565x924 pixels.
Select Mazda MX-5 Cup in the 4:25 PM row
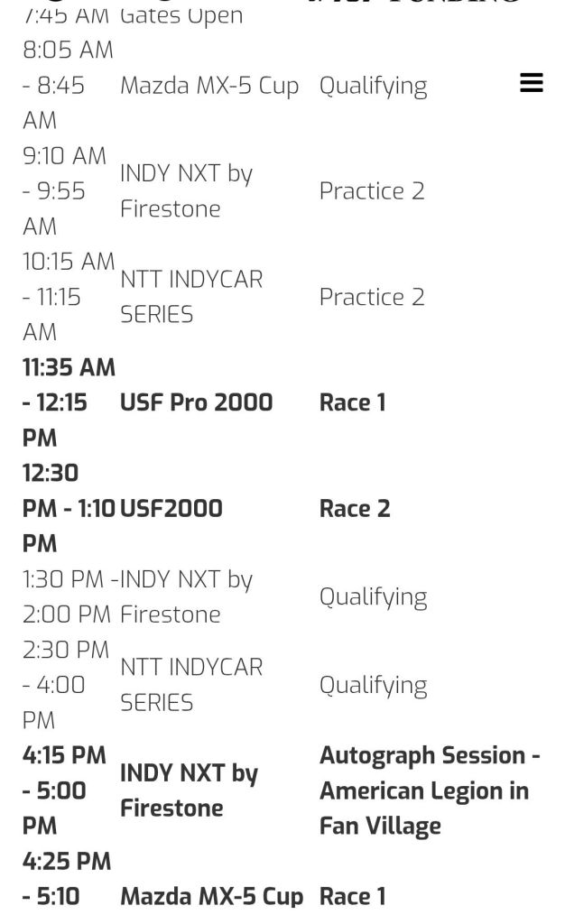[211, 896]
